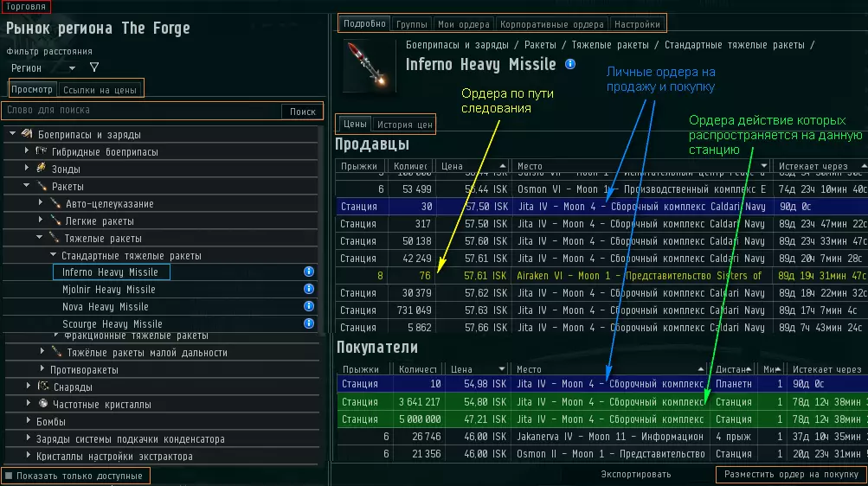Collapse the Тяжелые ракеты tree branch
Screen dimensions: 868x486
(39, 238)
